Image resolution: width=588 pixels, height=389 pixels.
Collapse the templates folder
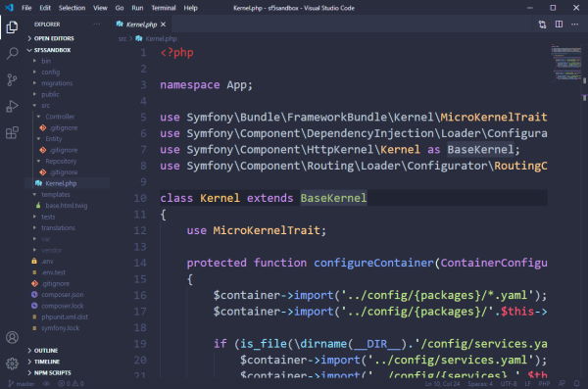[56, 195]
